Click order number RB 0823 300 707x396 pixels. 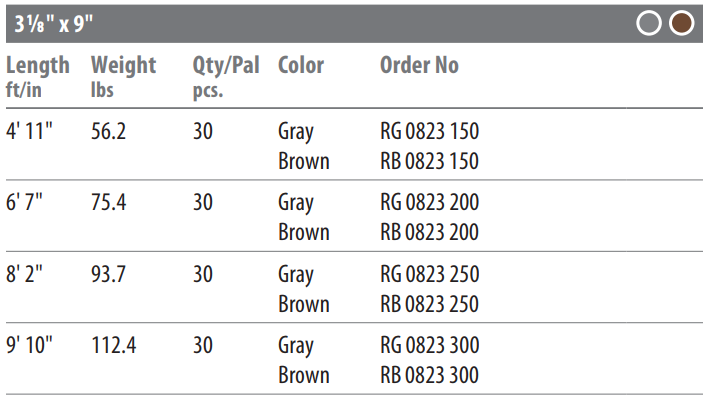click(x=429, y=375)
